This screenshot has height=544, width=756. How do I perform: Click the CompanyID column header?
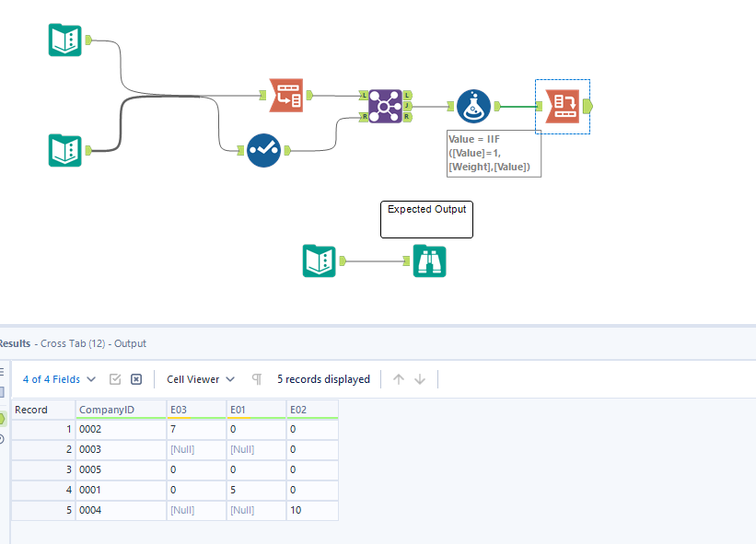121,410
